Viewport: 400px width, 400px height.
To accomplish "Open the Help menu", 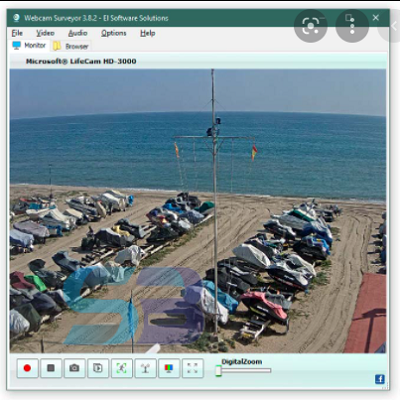I will coord(148,33).
